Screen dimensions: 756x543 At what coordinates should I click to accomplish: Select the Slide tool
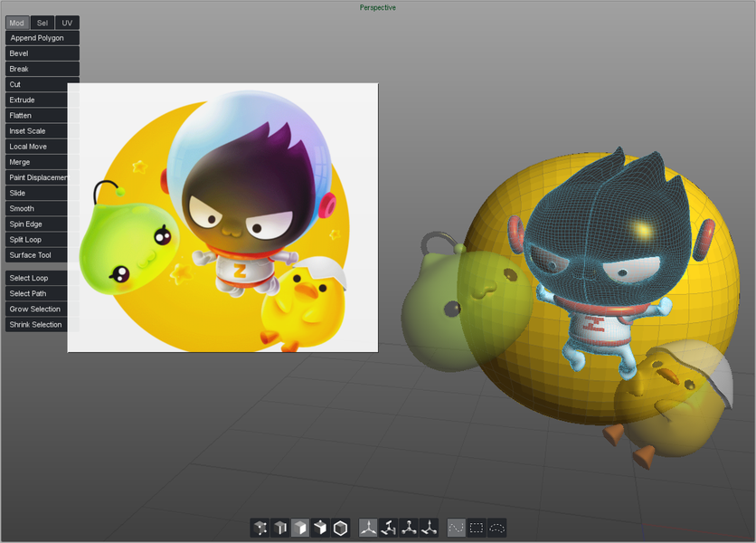pyautogui.click(x=37, y=193)
